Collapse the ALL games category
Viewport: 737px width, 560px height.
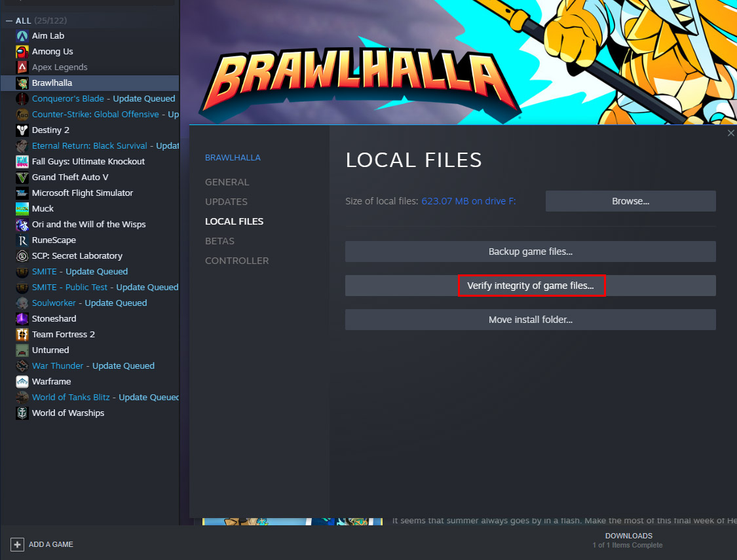(9, 20)
